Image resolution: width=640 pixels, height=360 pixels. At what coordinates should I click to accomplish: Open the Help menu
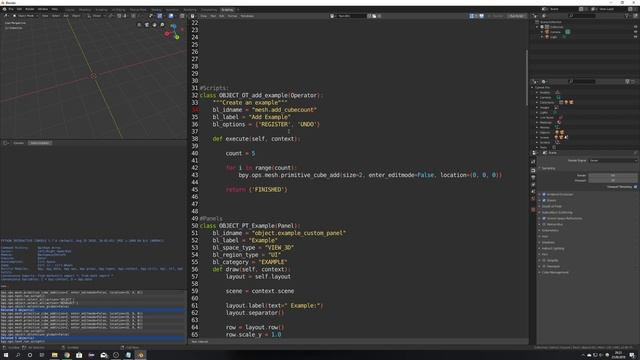54,9
